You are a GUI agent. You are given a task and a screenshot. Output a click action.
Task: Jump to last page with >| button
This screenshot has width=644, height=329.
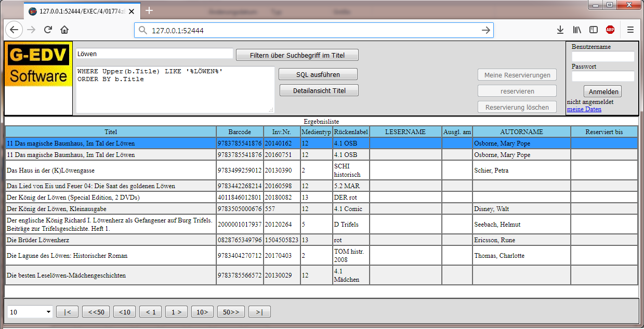pyautogui.click(x=259, y=312)
